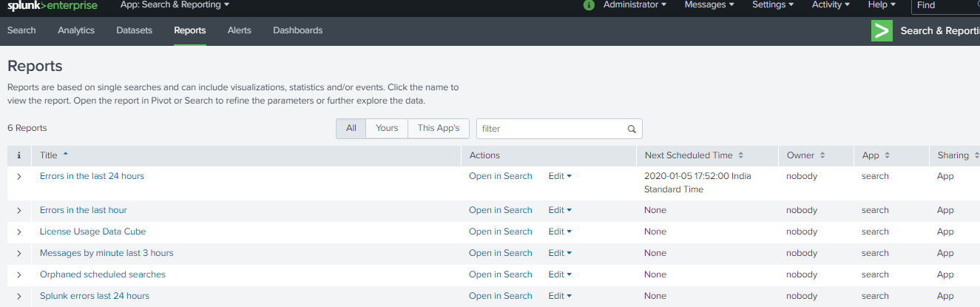Open Splunk errors last 24 hours in Search
This screenshot has width=980, height=307.
tap(500, 296)
